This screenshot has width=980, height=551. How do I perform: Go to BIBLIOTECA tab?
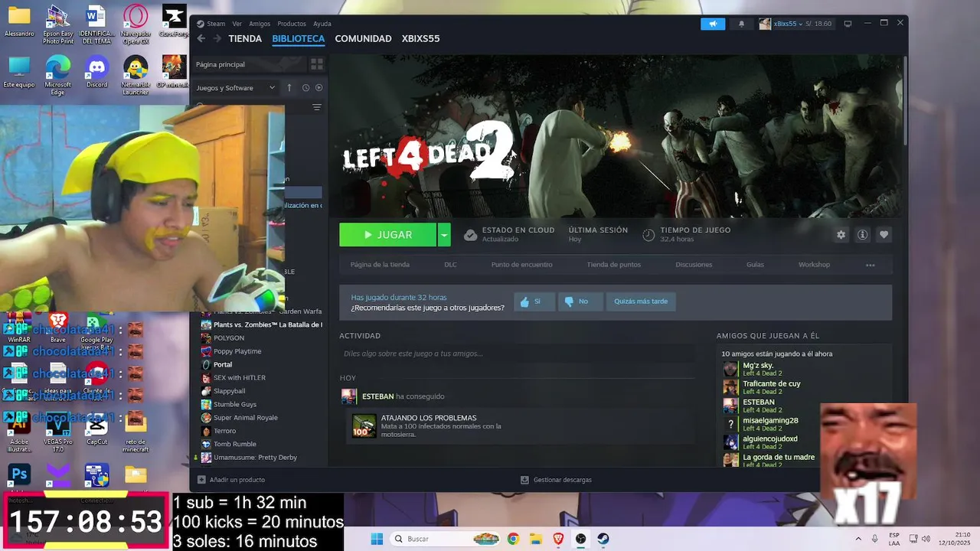coord(299,38)
